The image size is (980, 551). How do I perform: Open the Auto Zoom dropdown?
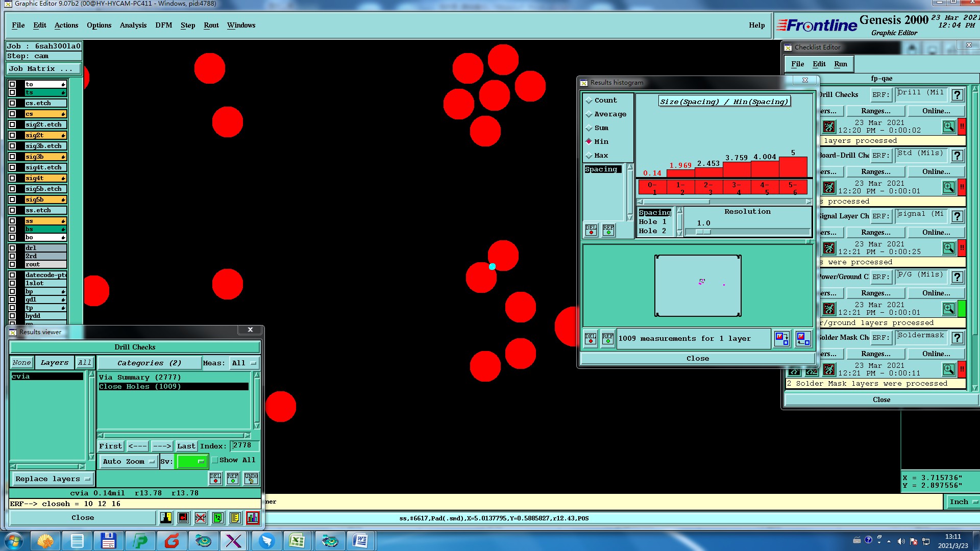coord(128,462)
